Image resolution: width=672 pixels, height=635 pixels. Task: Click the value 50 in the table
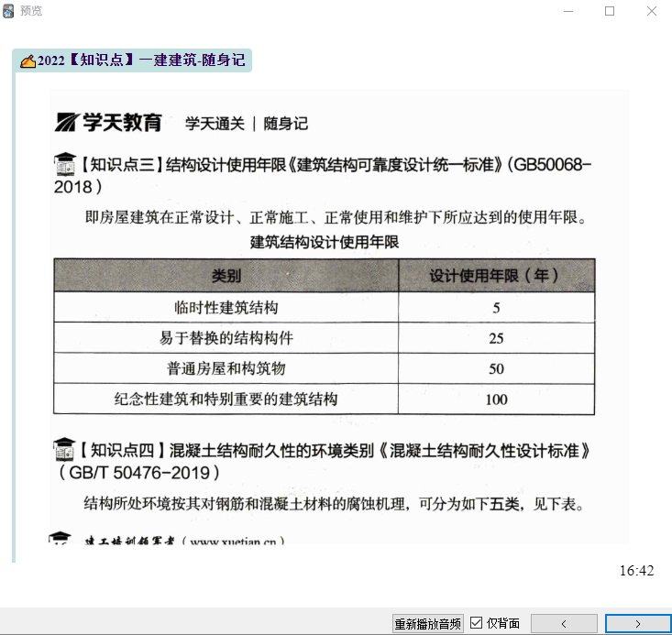[x=496, y=369]
